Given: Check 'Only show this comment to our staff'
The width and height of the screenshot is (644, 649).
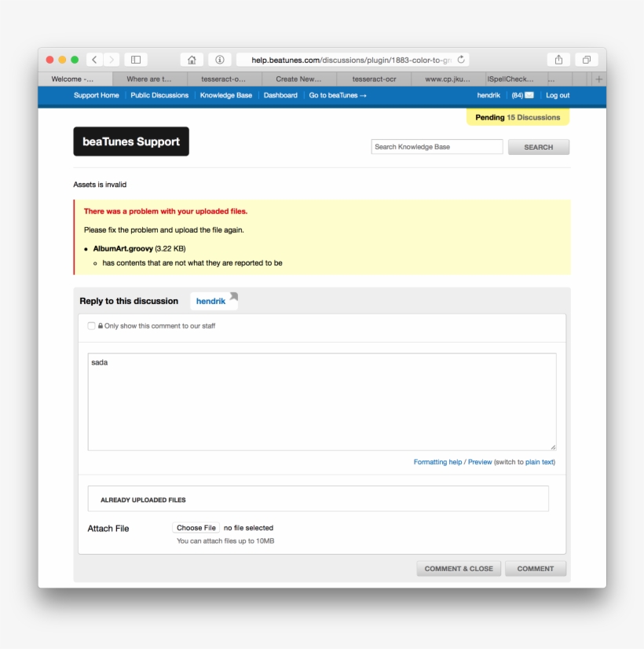Looking at the screenshot, I should [91, 326].
